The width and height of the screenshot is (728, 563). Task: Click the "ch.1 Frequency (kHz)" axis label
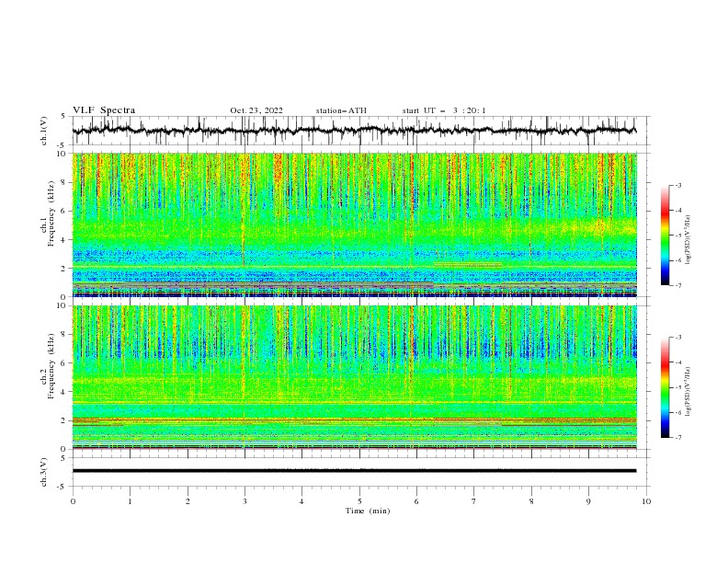pos(48,212)
